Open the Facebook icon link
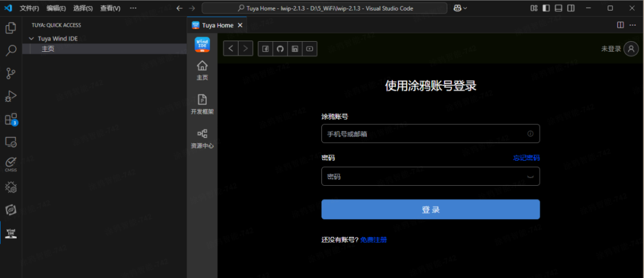644x278 pixels. click(x=265, y=49)
